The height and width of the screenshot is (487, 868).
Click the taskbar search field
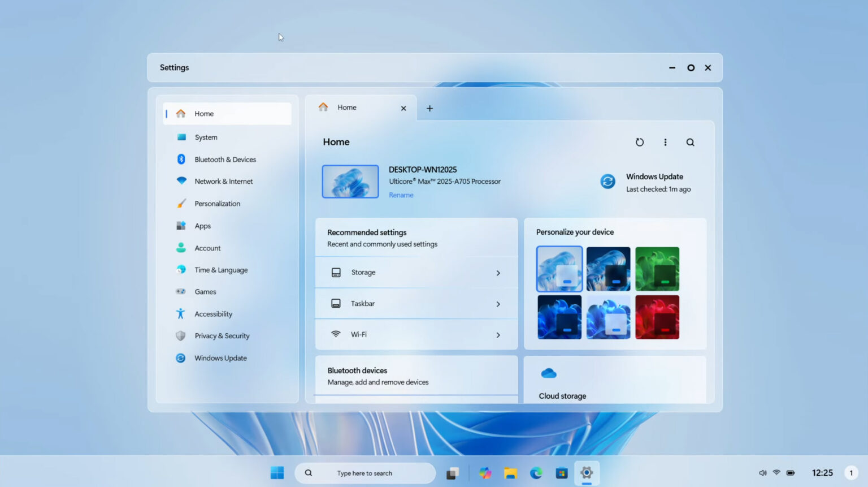click(x=365, y=473)
